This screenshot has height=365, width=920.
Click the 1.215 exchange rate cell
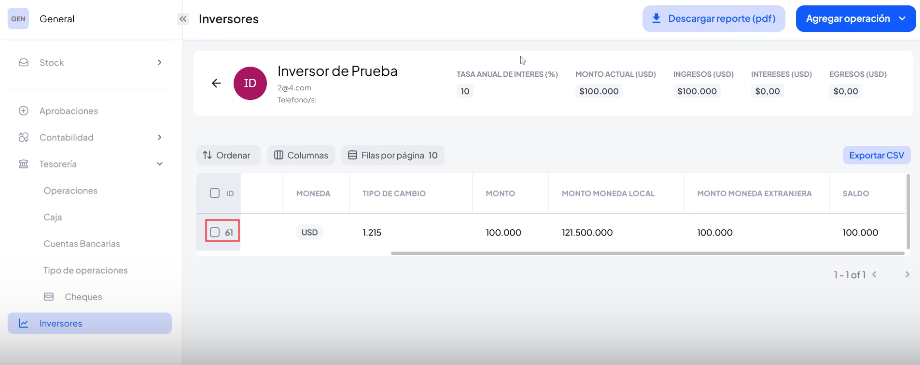tap(372, 232)
